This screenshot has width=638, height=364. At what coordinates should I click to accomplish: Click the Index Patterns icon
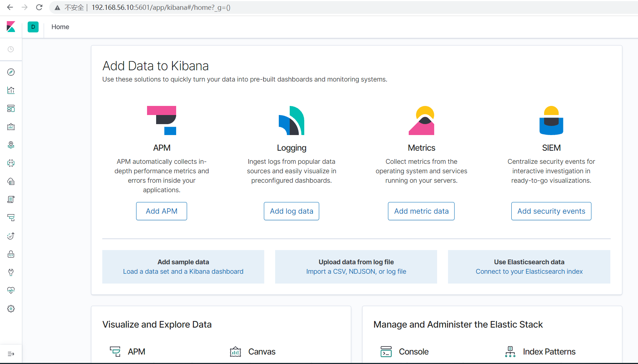tap(510, 352)
